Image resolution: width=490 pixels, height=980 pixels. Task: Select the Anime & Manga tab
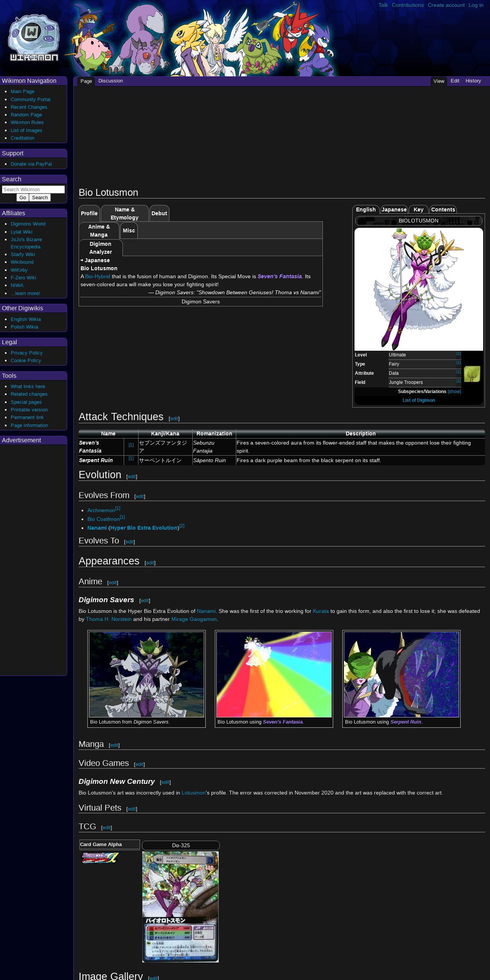[99, 230]
